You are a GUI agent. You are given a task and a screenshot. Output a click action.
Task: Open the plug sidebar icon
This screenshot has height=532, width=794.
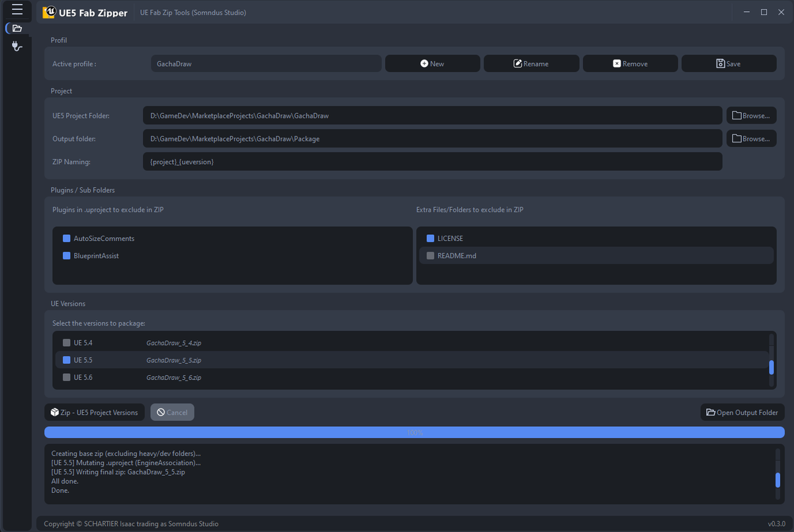(17, 46)
